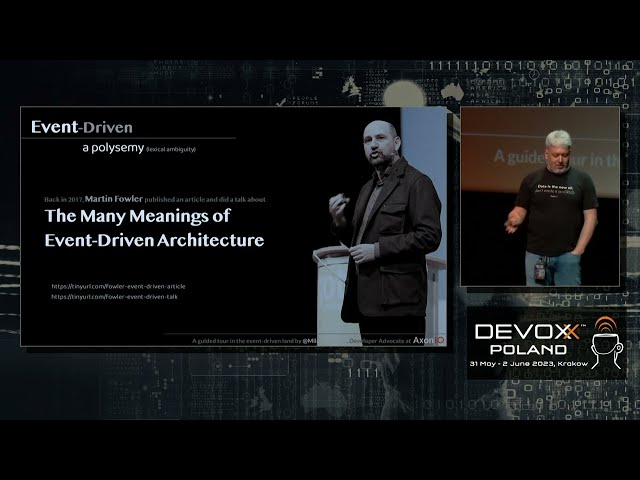This screenshot has height=480, width=640.
Task: Click '31 May - 2 June 2023, Krakow' text
Action: 529,363
